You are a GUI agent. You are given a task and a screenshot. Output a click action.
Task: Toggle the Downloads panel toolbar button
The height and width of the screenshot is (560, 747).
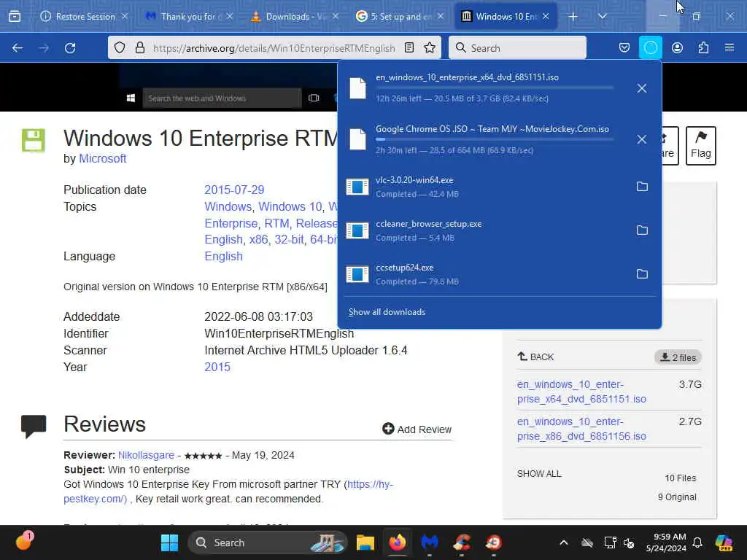650,47
